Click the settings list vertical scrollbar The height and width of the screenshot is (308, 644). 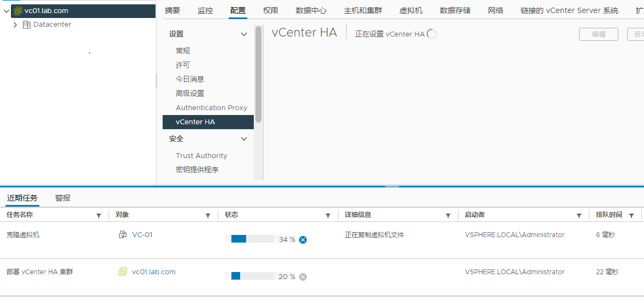(258, 74)
